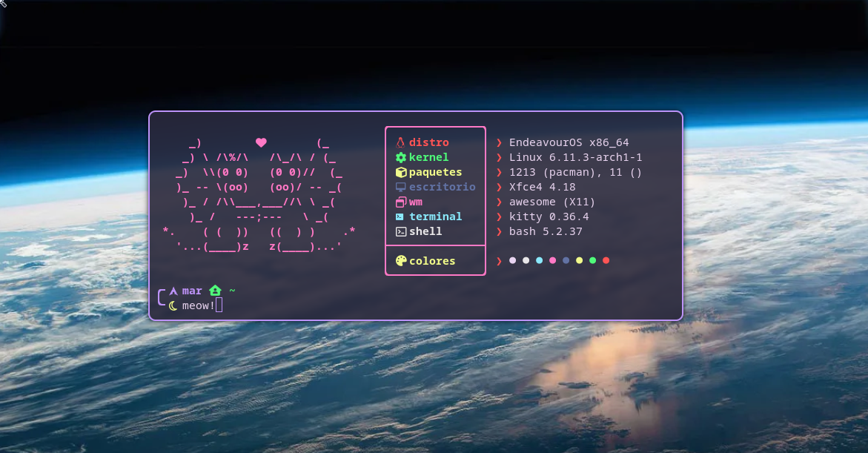Click the chevron before EndeavourOS x86_64
The image size is (868, 453).
pos(499,143)
